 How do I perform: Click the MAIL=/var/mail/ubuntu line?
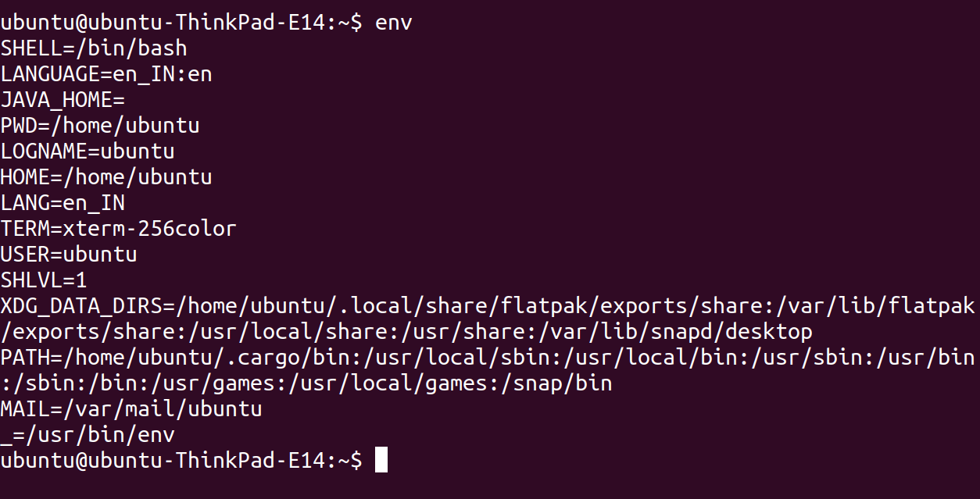[131, 409]
